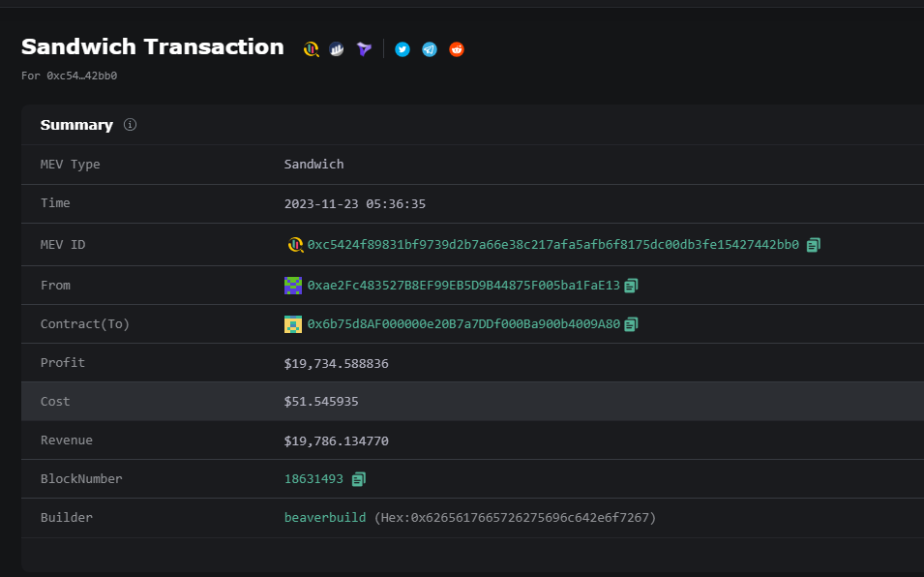Copy the MEV ID hash
This screenshot has width=924, height=577.
814,245
